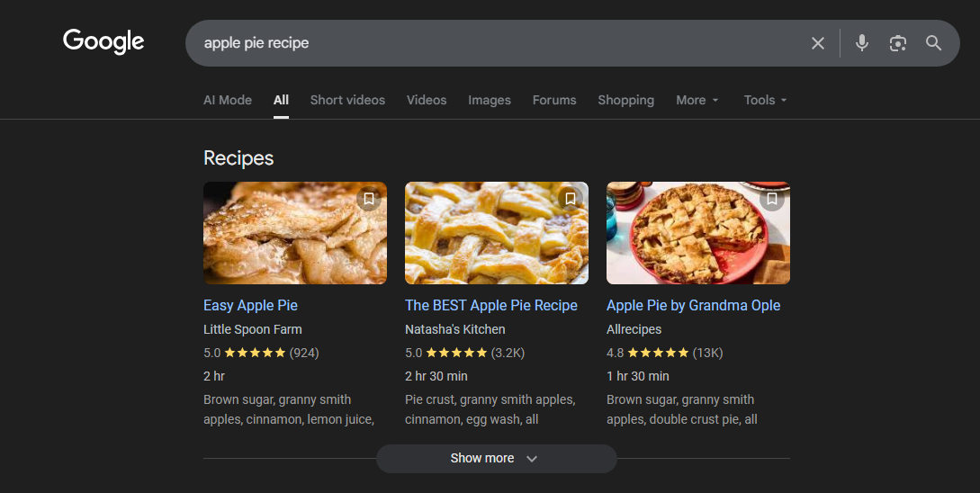The width and height of the screenshot is (980, 493).
Task: Bookmark The BEST Apple Pie Recipe card
Action: coord(570,199)
